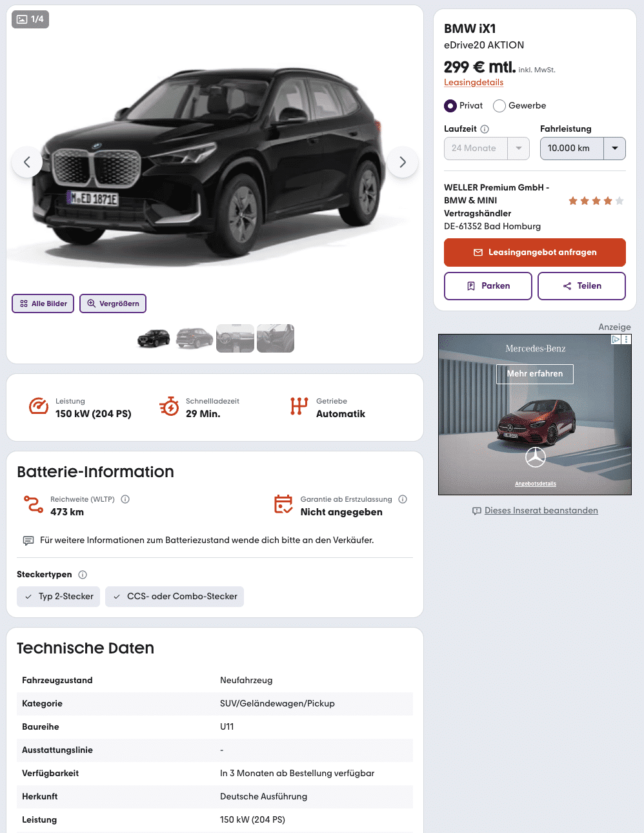Click the Parken button
This screenshot has width=644, height=833.
(x=488, y=286)
